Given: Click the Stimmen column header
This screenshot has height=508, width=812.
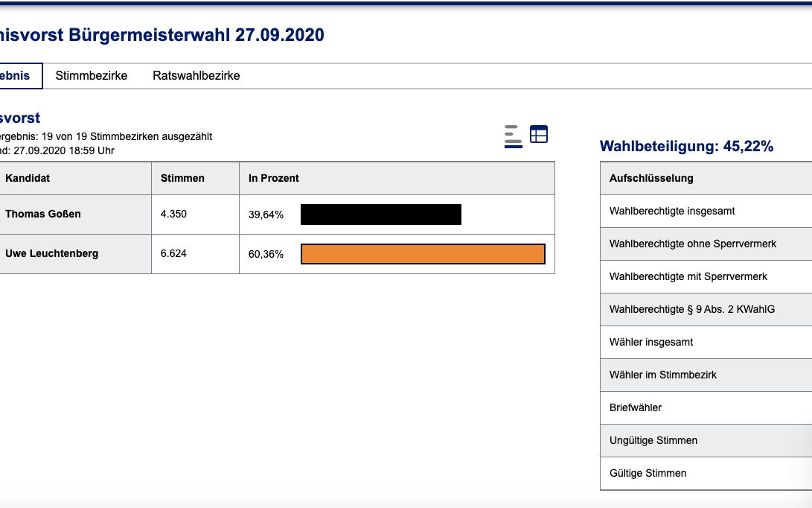Looking at the screenshot, I should (x=182, y=179).
